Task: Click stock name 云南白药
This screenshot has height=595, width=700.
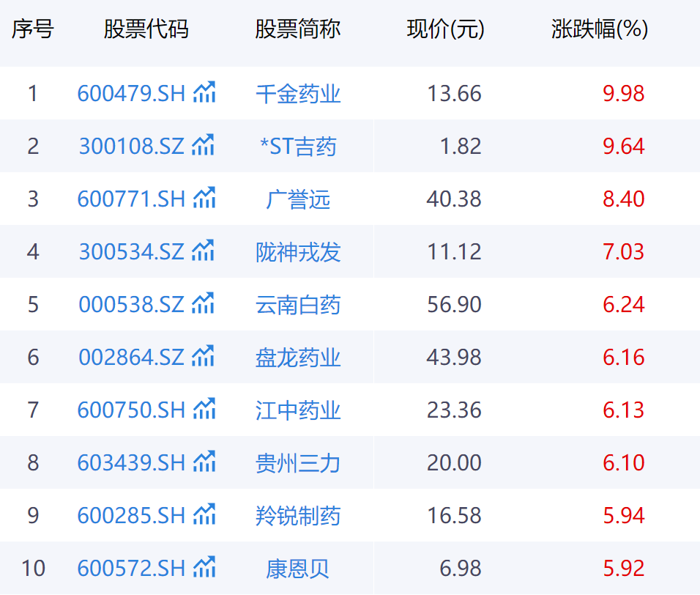Action: click(298, 305)
